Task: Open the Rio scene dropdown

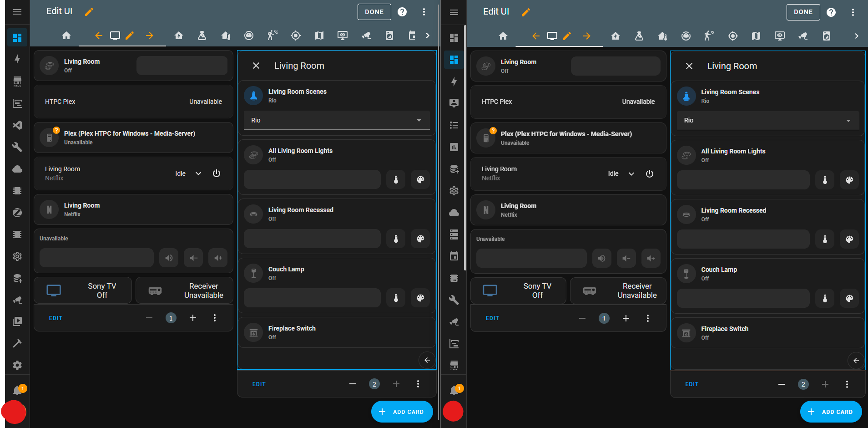Action: pyautogui.click(x=418, y=120)
